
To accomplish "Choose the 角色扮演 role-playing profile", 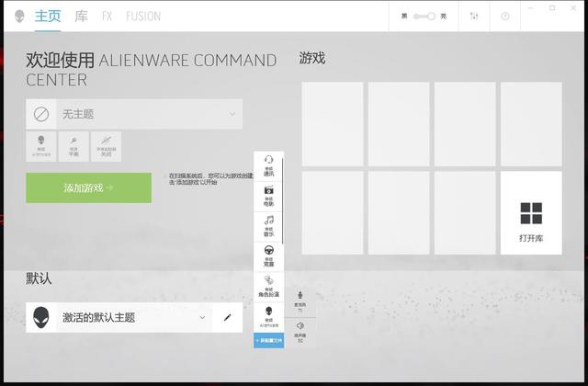I will click(x=268, y=288).
